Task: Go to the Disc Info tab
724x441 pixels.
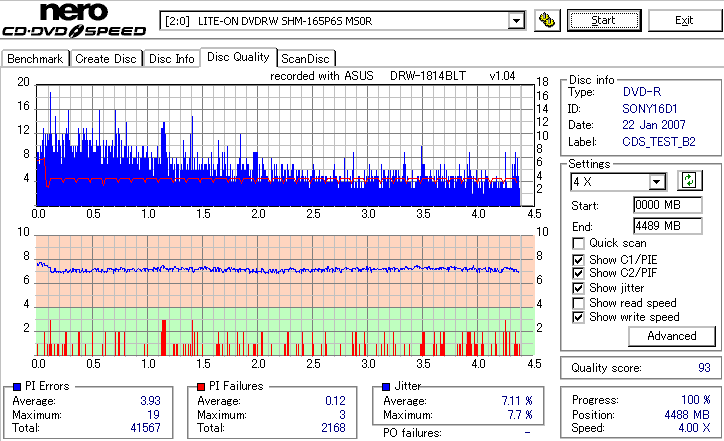Action: 172,59
